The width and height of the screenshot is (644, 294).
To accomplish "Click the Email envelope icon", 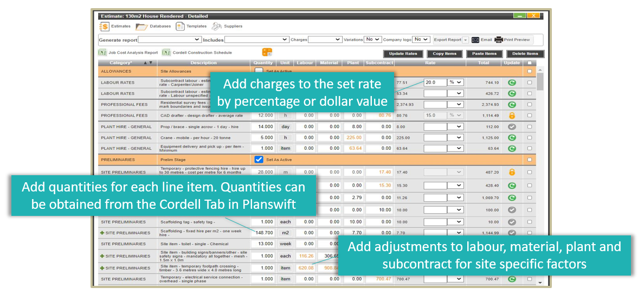I will click(475, 40).
